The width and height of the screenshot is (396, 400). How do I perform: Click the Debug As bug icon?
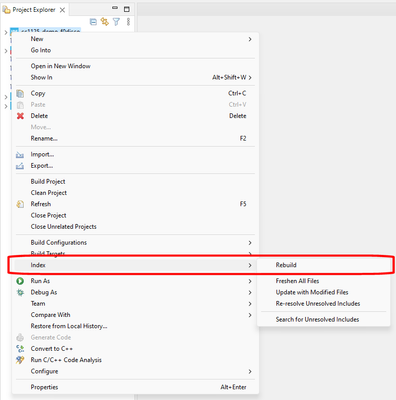click(x=20, y=292)
